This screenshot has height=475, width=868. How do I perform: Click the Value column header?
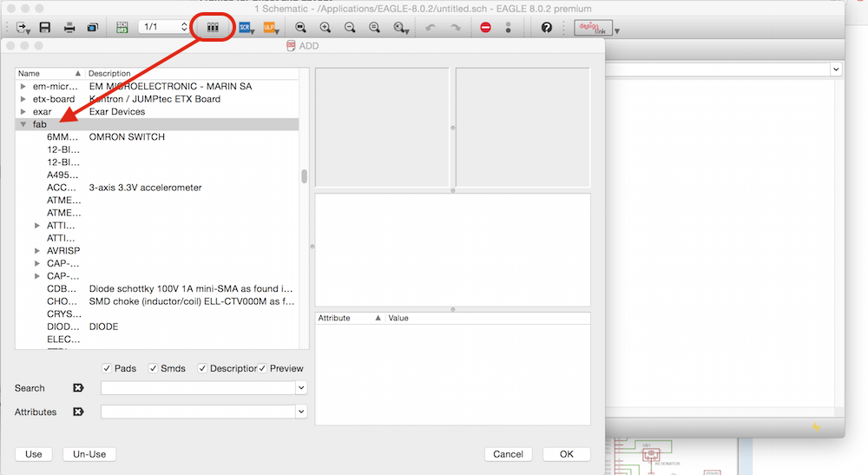pos(487,318)
